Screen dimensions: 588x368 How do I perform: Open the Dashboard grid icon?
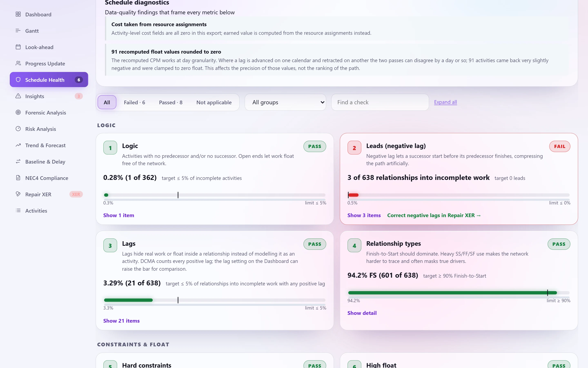point(18,14)
